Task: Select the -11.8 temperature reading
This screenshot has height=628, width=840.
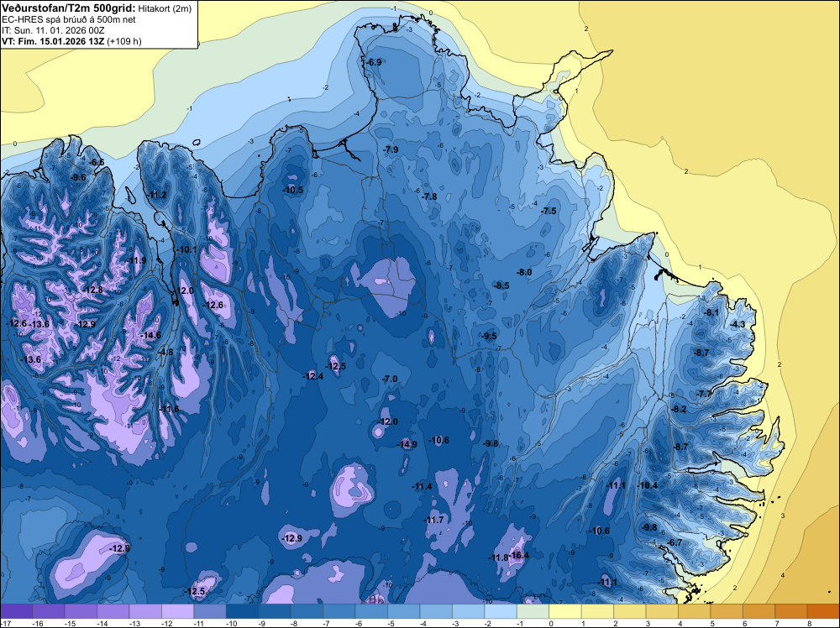Action: [498, 557]
